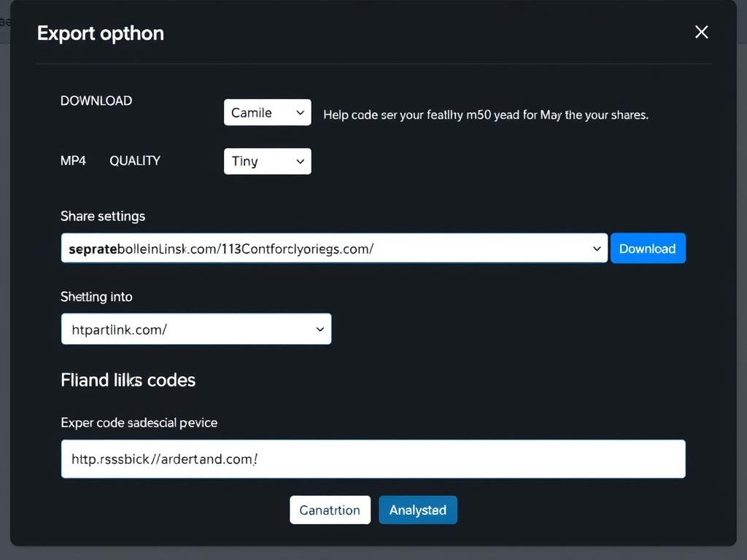This screenshot has height=560, width=747.
Task: Click the Export opthon dialog title
Action: point(101,34)
